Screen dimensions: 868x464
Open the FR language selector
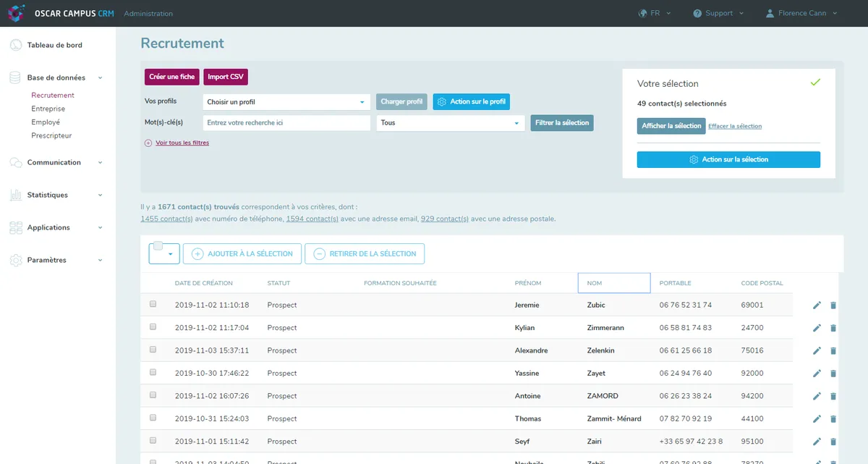click(x=655, y=13)
